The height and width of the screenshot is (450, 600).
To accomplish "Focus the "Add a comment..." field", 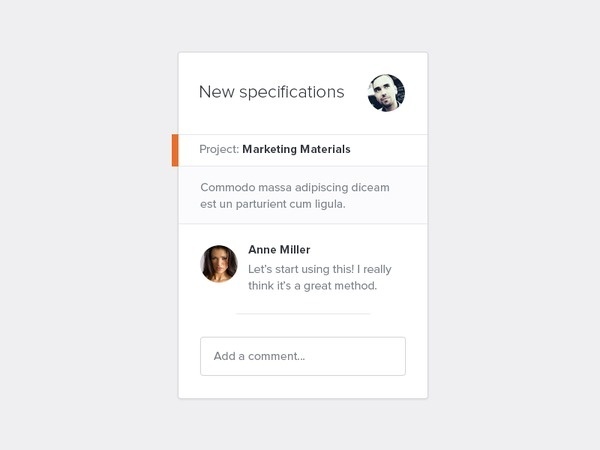I will coord(303,356).
